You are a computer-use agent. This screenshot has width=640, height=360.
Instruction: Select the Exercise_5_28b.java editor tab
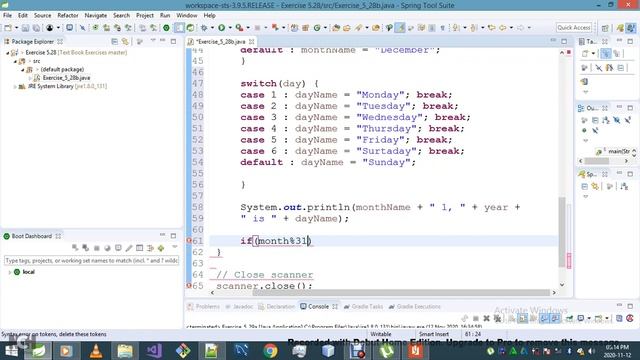point(220,42)
